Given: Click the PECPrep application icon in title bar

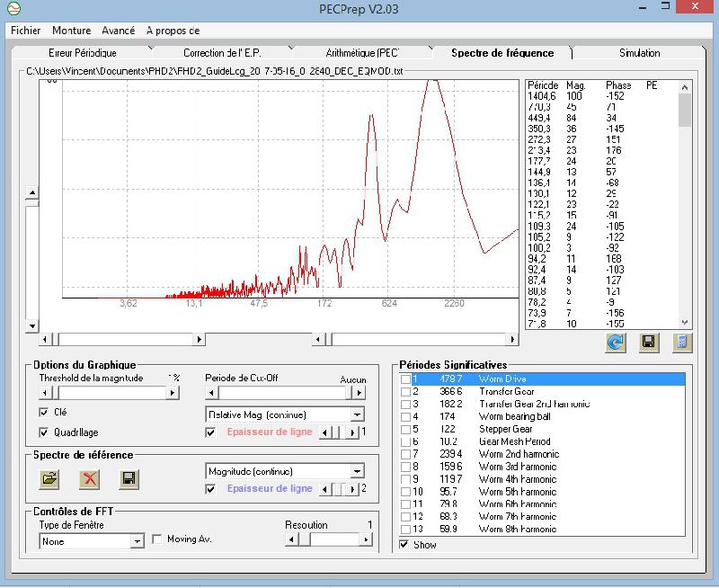Looking at the screenshot, I should [x=14, y=8].
